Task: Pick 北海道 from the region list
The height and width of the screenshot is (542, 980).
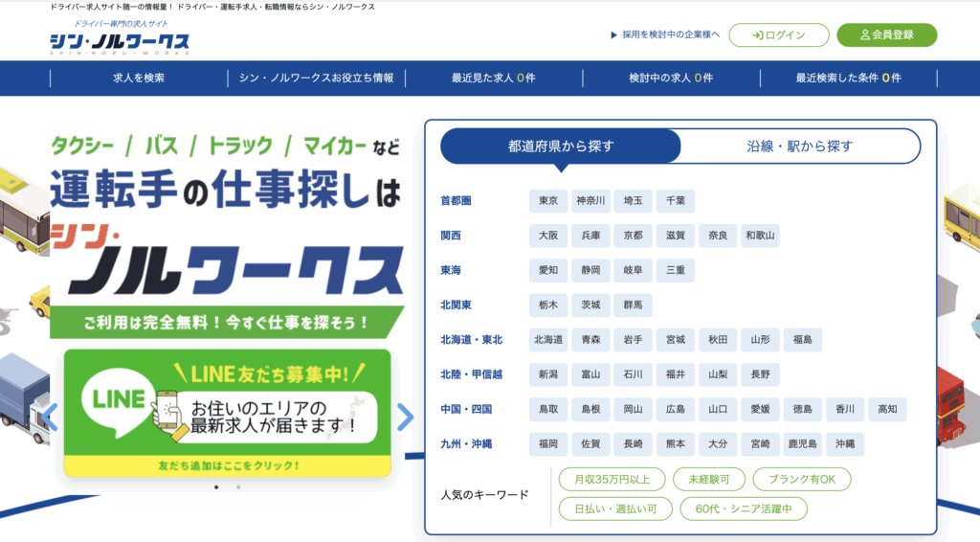Action: (x=548, y=340)
